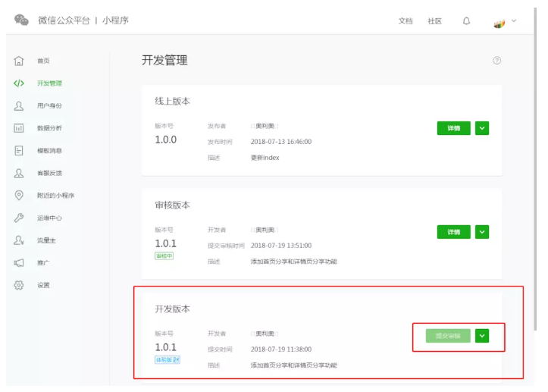Expand the 审核版本 green dropdown arrow
The image size is (548, 392).
482,232
